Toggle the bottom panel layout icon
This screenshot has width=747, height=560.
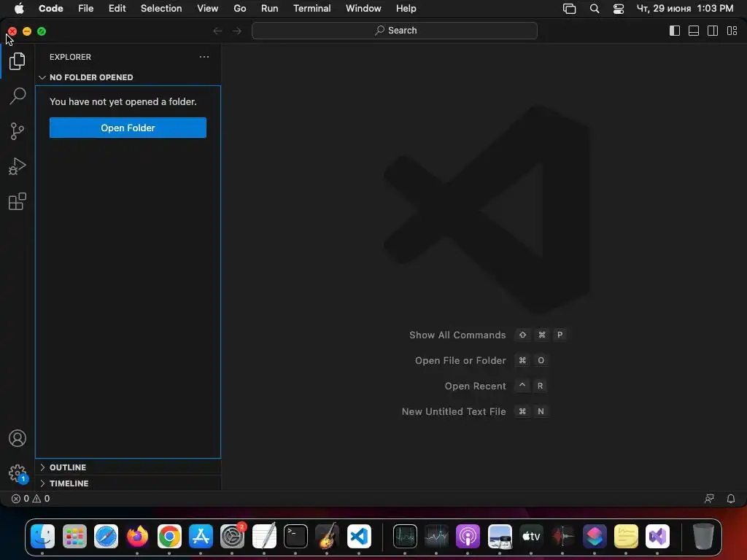point(694,31)
